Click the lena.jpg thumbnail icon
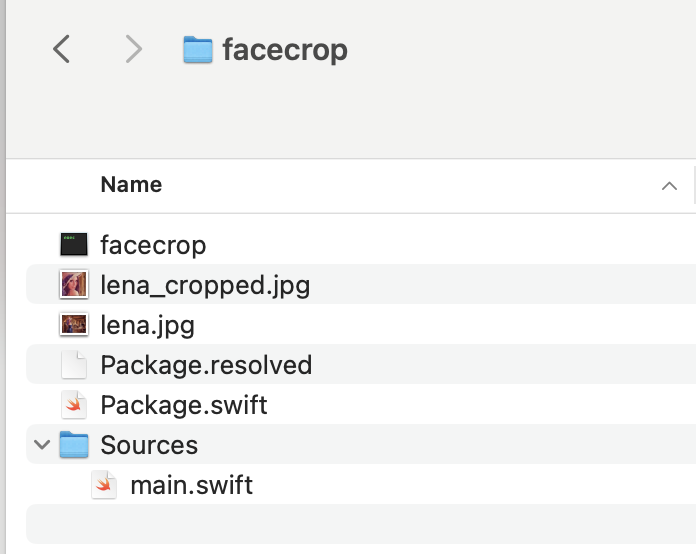Image resolution: width=696 pixels, height=554 pixels. [x=74, y=325]
